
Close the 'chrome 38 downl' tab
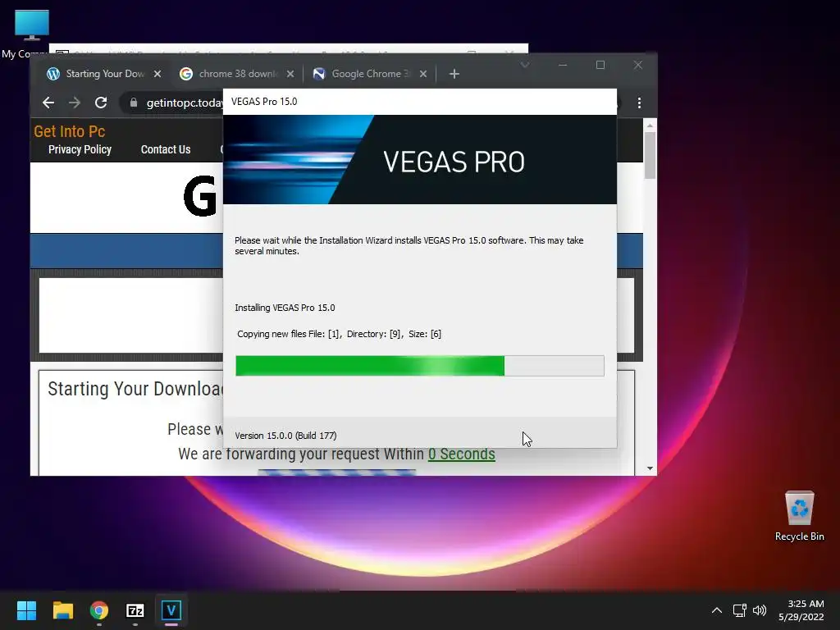(x=290, y=74)
